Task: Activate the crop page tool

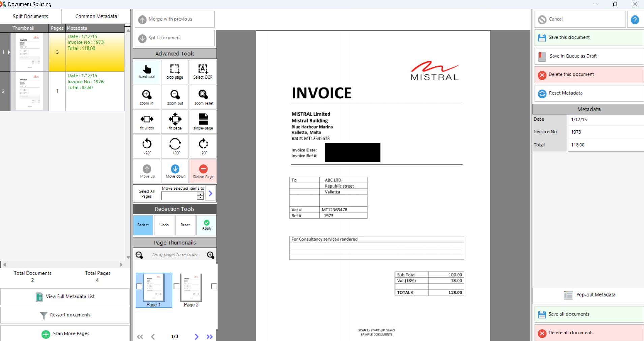Action: [x=175, y=71]
